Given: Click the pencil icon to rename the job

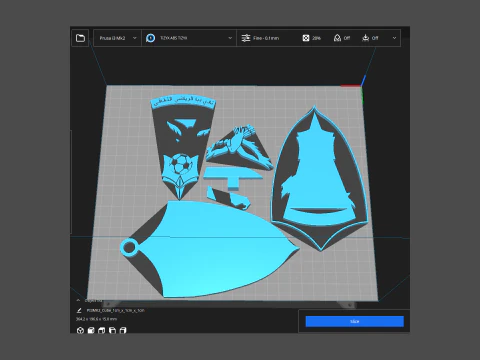Looking at the screenshot, I should 79,310.
